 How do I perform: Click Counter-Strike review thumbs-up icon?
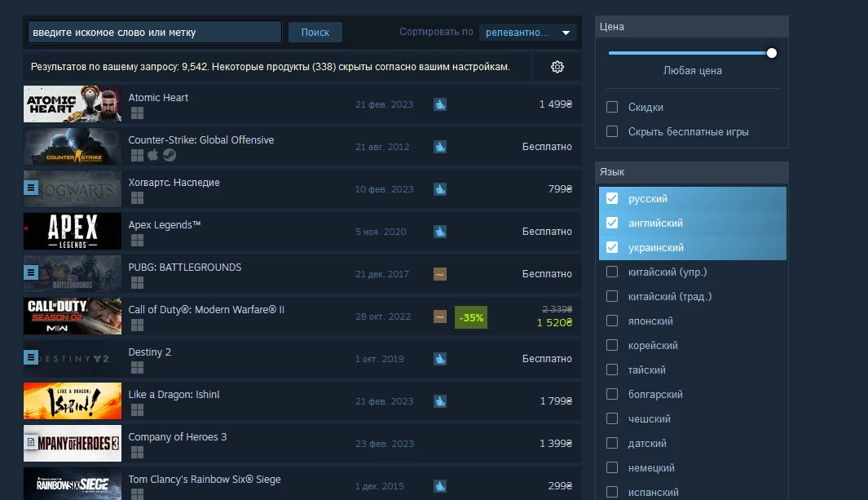coord(440,147)
